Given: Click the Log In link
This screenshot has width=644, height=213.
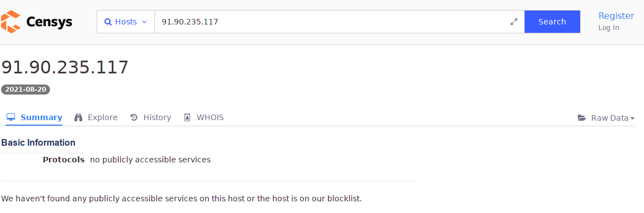Looking at the screenshot, I should tap(608, 28).
